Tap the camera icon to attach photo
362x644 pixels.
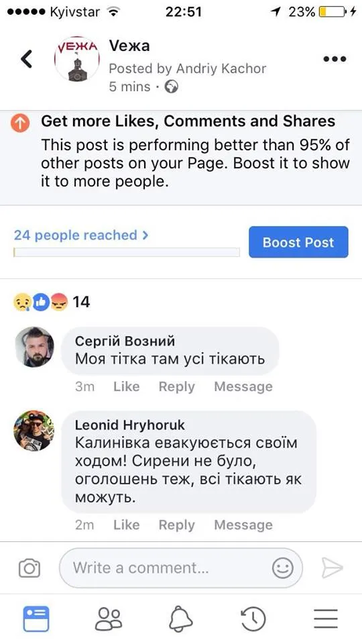point(29,568)
